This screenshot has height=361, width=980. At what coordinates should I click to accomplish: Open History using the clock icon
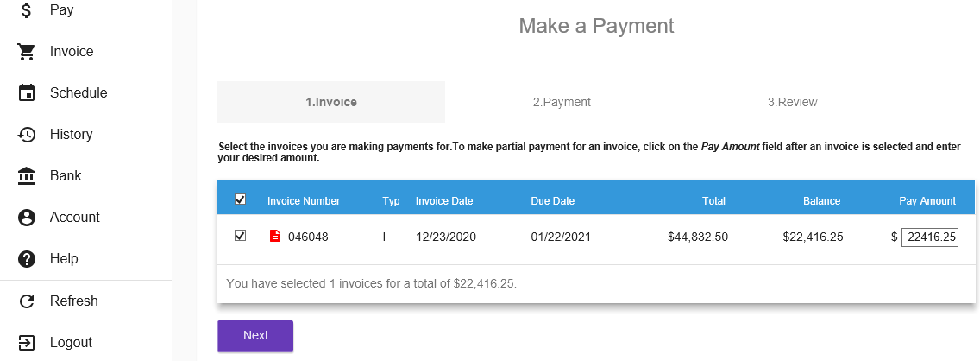coord(27,135)
